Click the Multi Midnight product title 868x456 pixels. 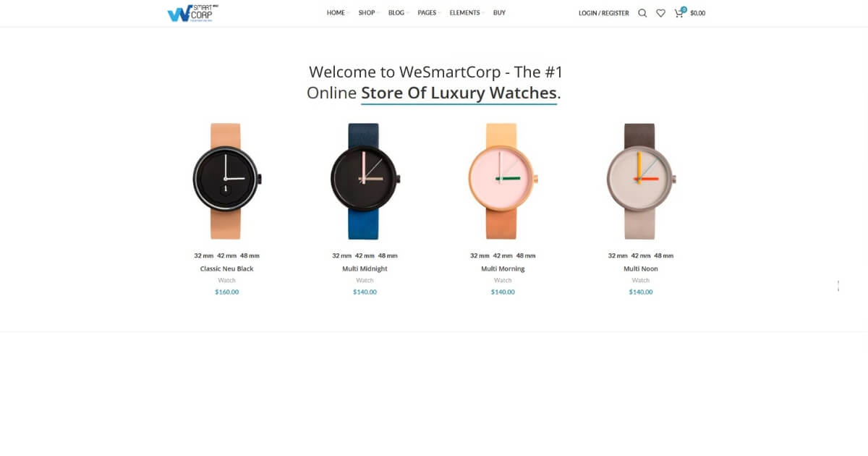(x=365, y=269)
